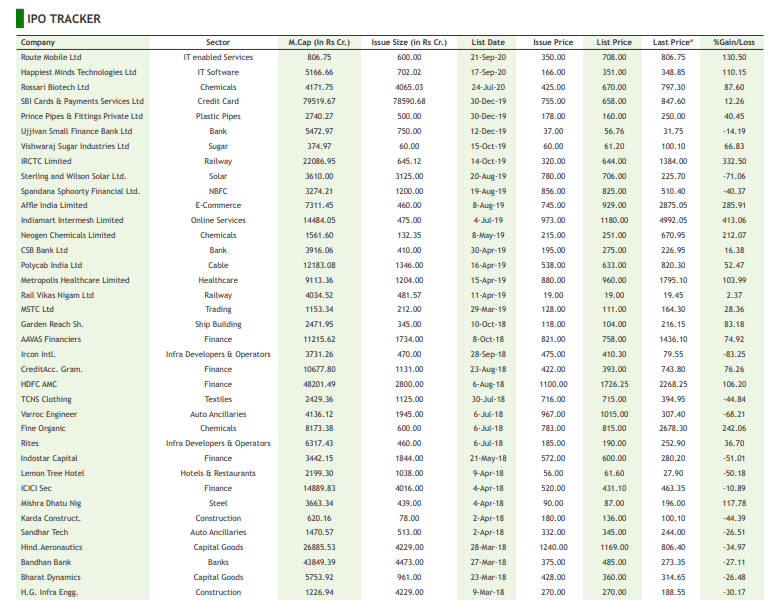Click the Issue Price column header
Screen dimensions: 777x600
pos(553,43)
